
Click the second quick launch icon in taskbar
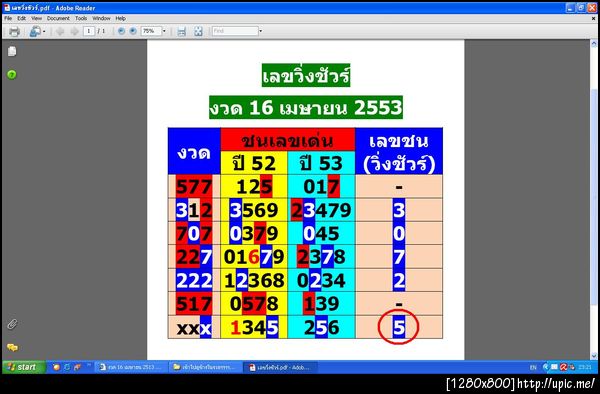pyautogui.click(x=67, y=367)
